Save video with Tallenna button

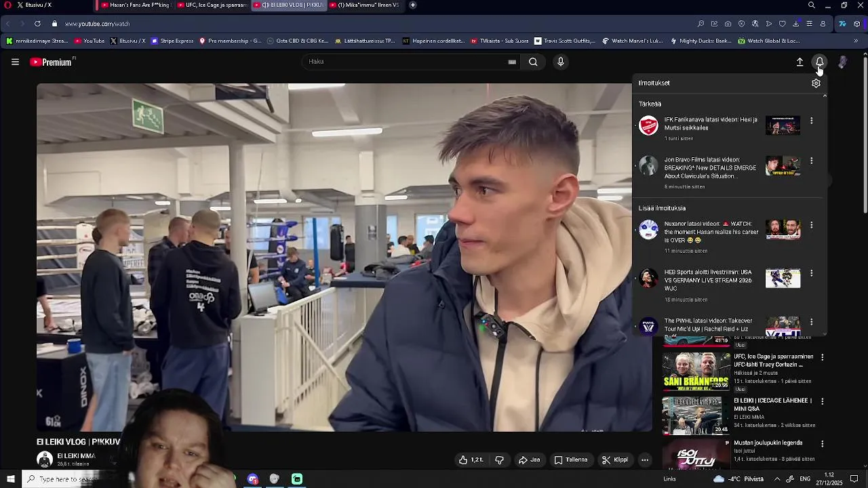coord(570,460)
